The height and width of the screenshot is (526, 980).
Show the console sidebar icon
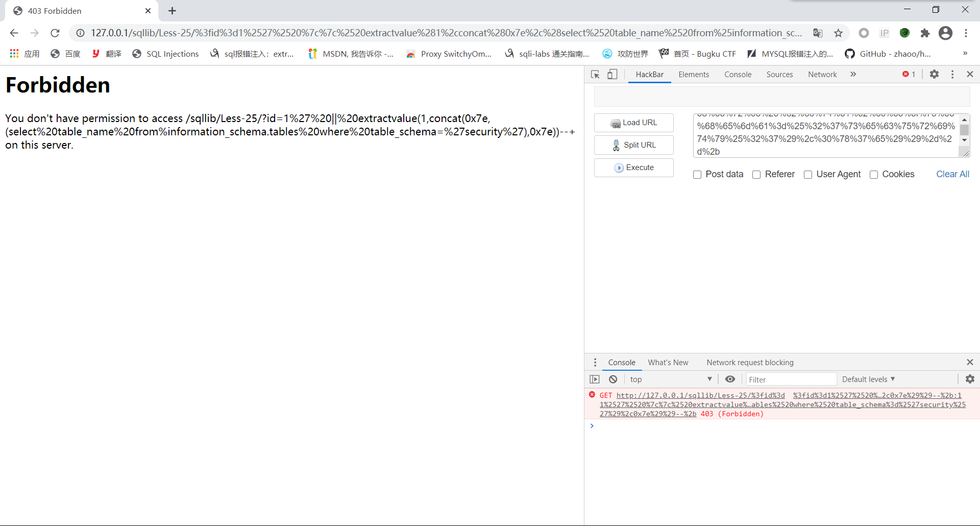[x=595, y=379]
